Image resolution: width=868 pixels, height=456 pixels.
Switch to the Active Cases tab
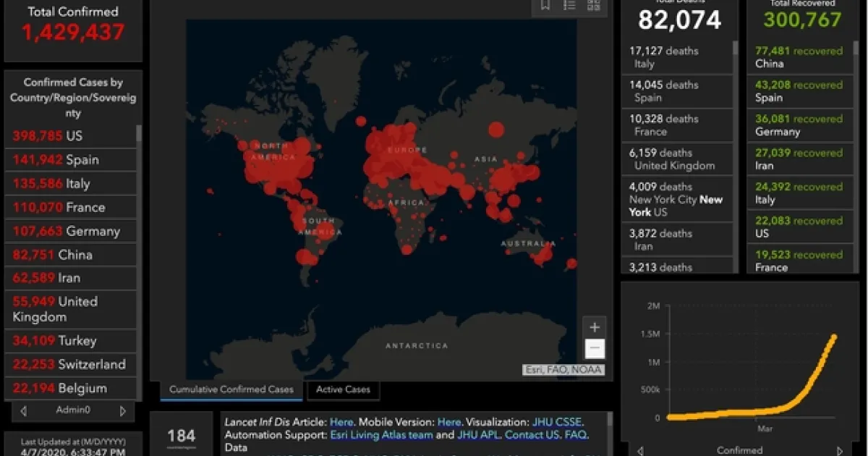343,389
